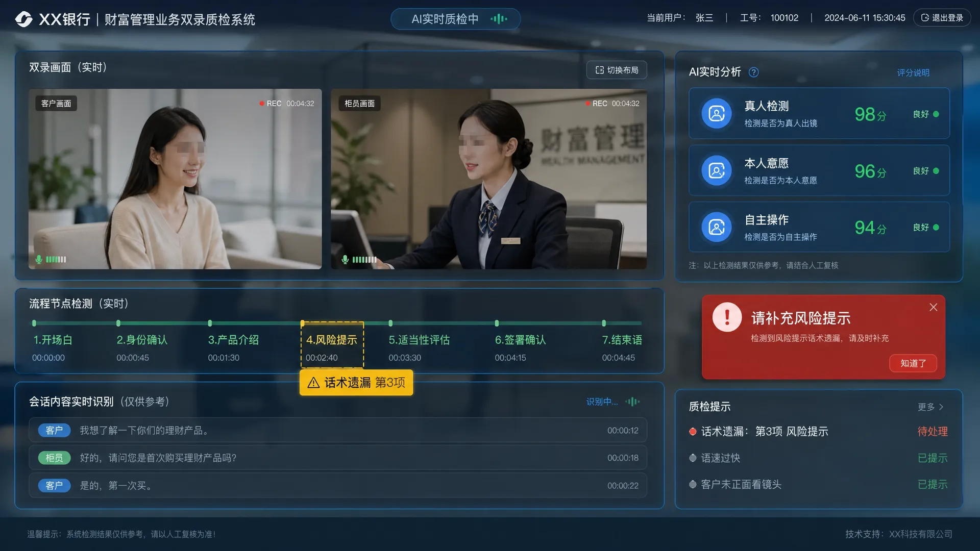Click the 真人检测 face icon

[717, 113]
